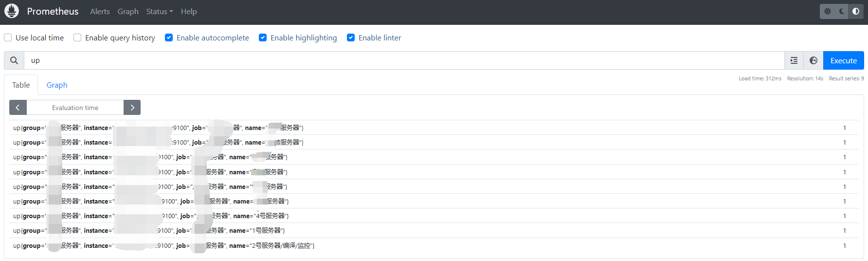Image resolution: width=868 pixels, height=261 pixels.
Task: Click the Prometheus flame logo
Action: coord(12,11)
